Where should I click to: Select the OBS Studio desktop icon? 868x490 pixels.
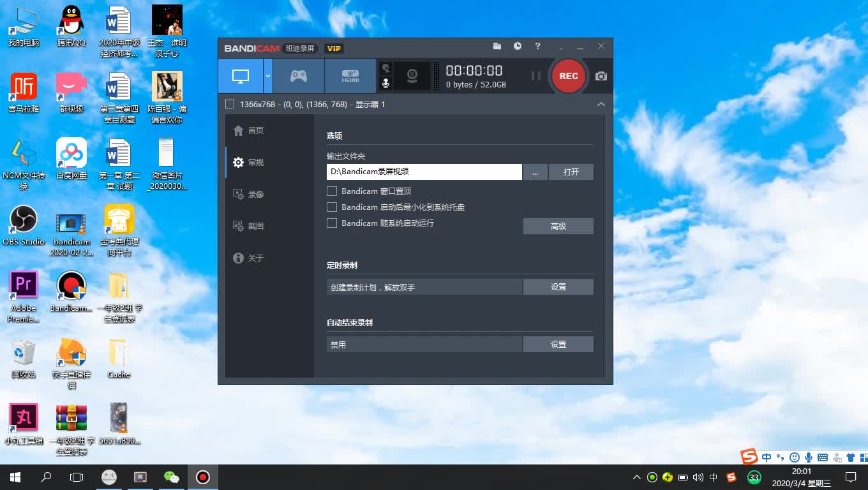(24, 225)
